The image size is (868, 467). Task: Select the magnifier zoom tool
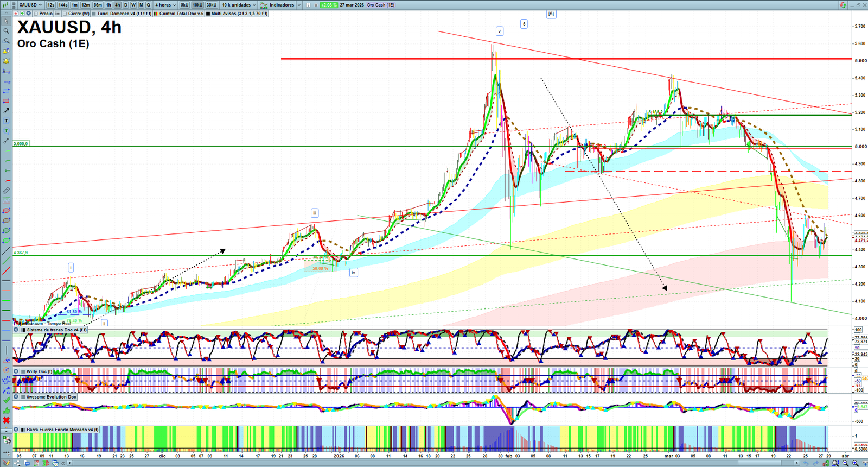[x=6, y=31]
